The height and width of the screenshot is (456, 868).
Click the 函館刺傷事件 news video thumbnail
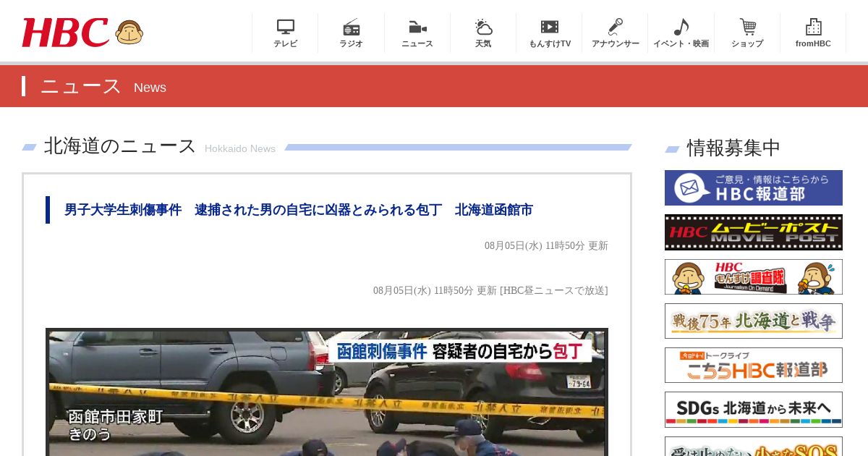click(327, 392)
